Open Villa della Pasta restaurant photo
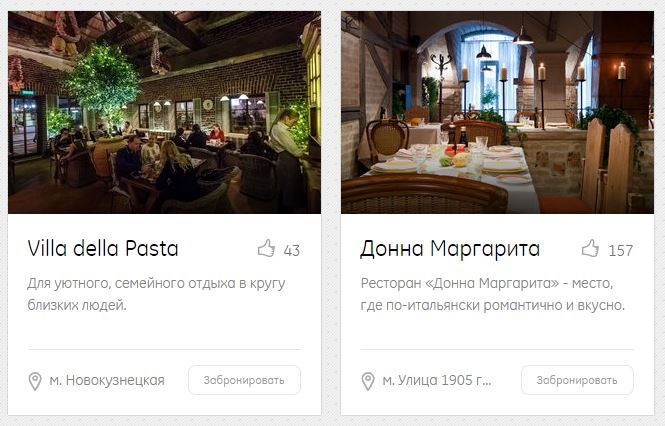The image size is (665, 426). [x=165, y=112]
